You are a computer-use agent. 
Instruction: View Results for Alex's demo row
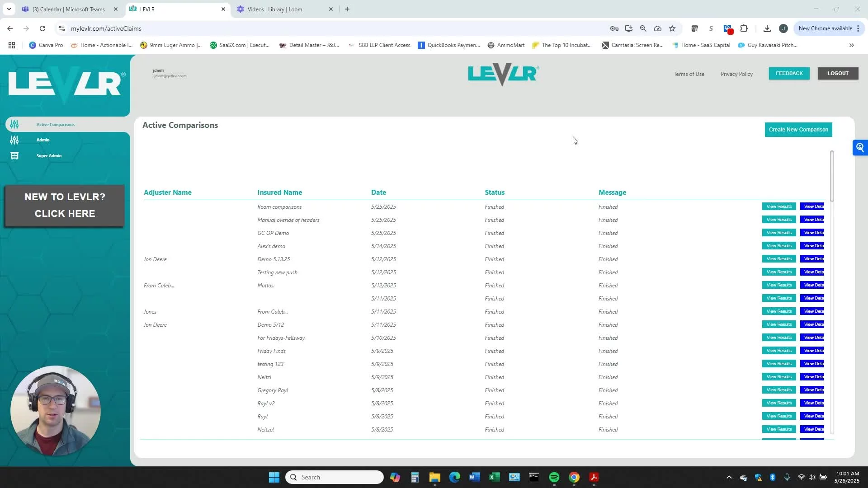(x=779, y=246)
